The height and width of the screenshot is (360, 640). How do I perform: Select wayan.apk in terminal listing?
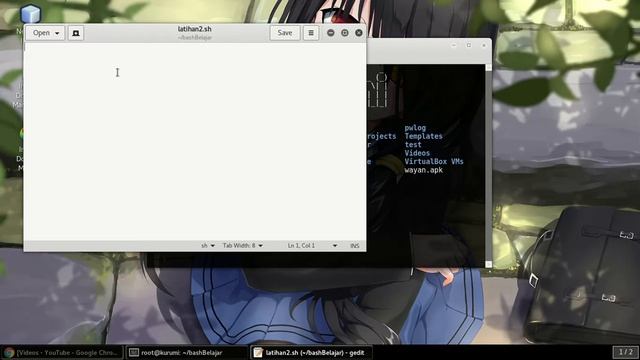[x=423, y=170]
